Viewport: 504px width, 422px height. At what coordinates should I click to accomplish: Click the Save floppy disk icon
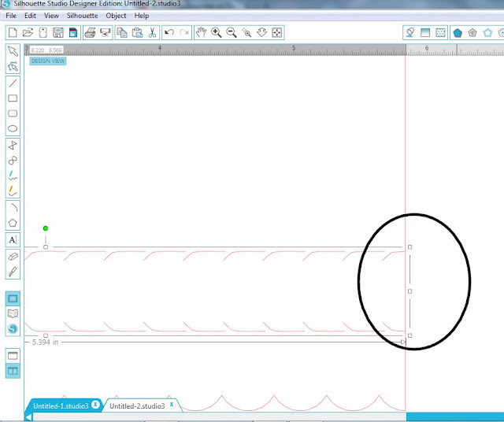click(x=58, y=32)
